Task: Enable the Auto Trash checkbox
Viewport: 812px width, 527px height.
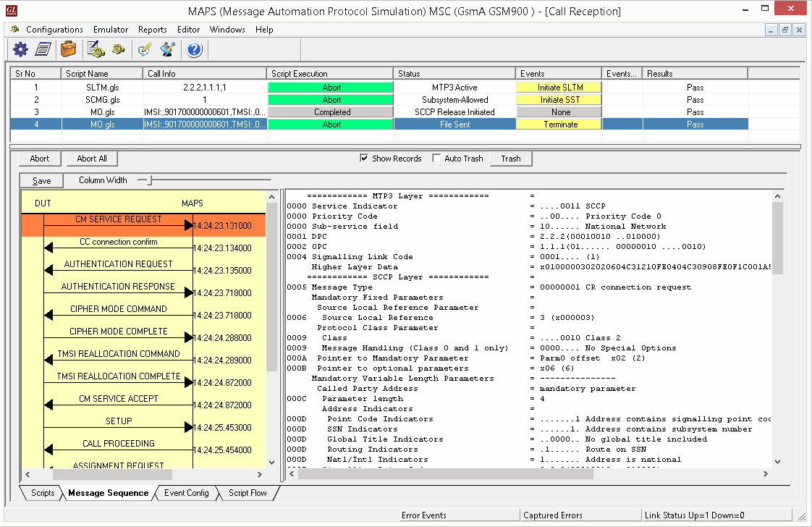Action: [x=436, y=158]
